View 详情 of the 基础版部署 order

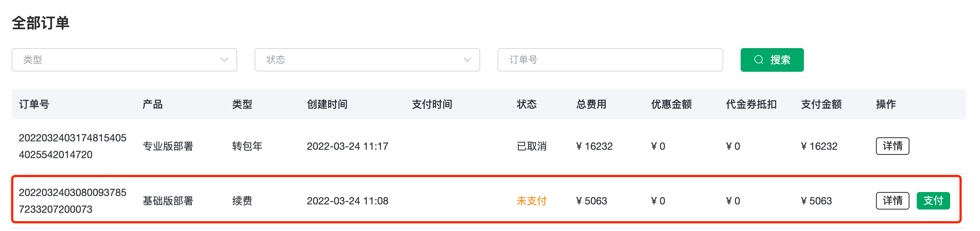(x=892, y=201)
